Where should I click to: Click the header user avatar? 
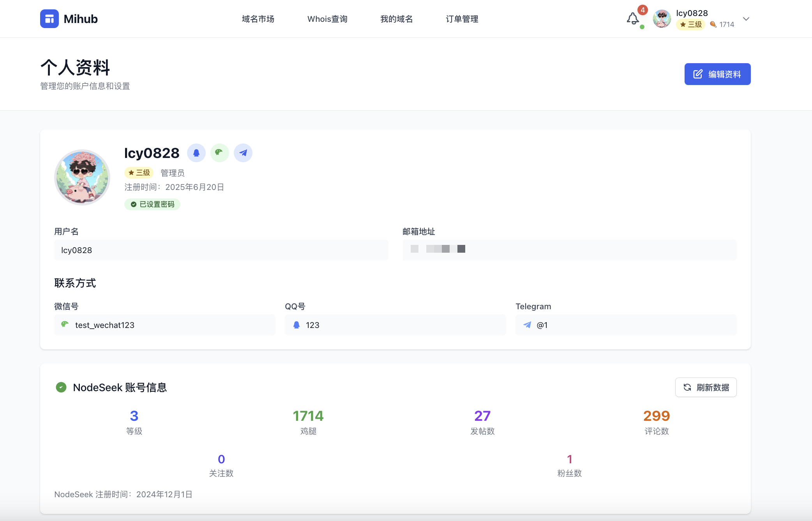coord(662,19)
